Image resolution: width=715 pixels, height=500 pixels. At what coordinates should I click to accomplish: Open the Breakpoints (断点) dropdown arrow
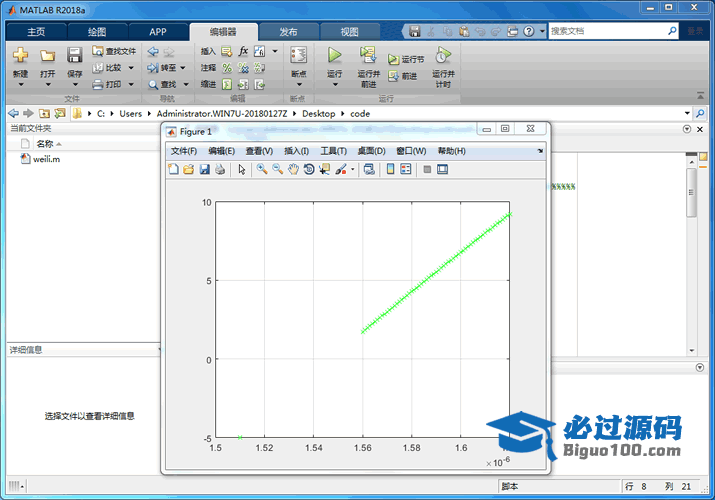(299, 85)
